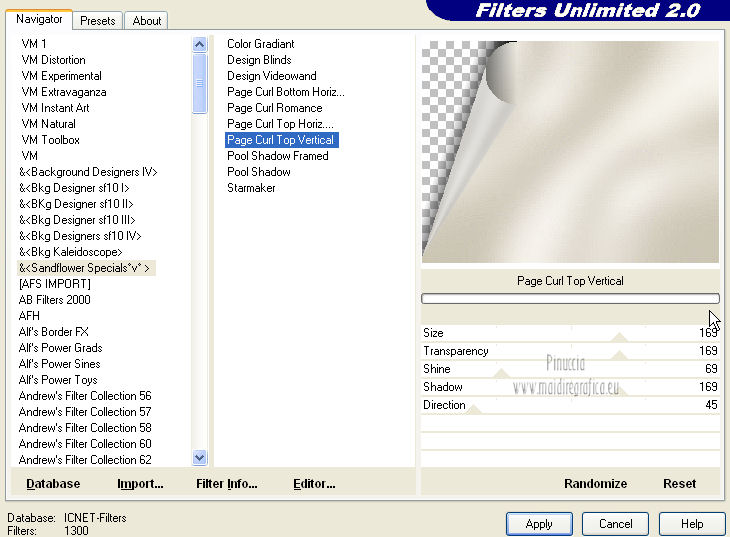Select the VM Instant Art category
Viewport: 730px width, 537px height.
point(55,108)
